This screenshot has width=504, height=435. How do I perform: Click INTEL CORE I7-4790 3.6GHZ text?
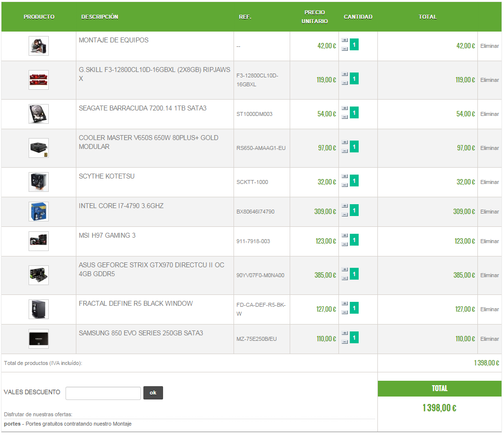[x=121, y=206]
